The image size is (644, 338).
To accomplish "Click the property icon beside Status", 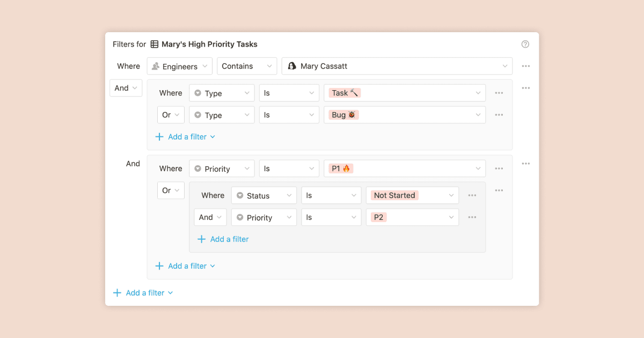I will click(x=239, y=195).
